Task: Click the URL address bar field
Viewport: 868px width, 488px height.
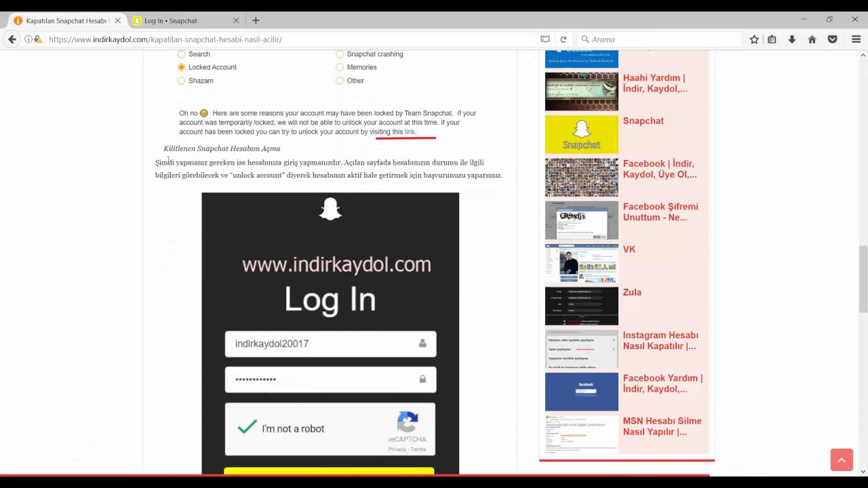Action: point(292,39)
